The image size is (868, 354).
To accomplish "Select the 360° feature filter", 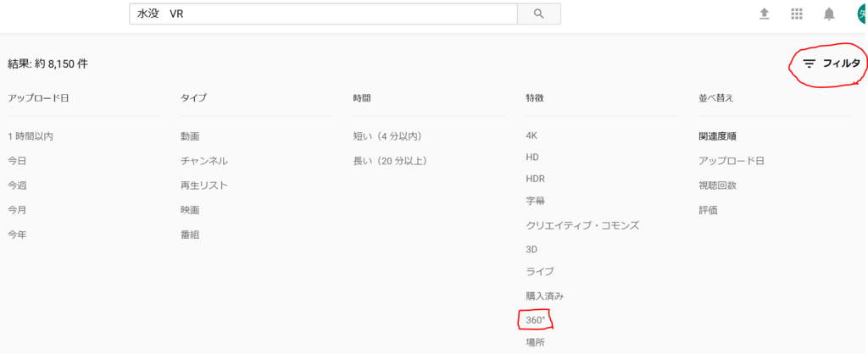I will tap(536, 320).
